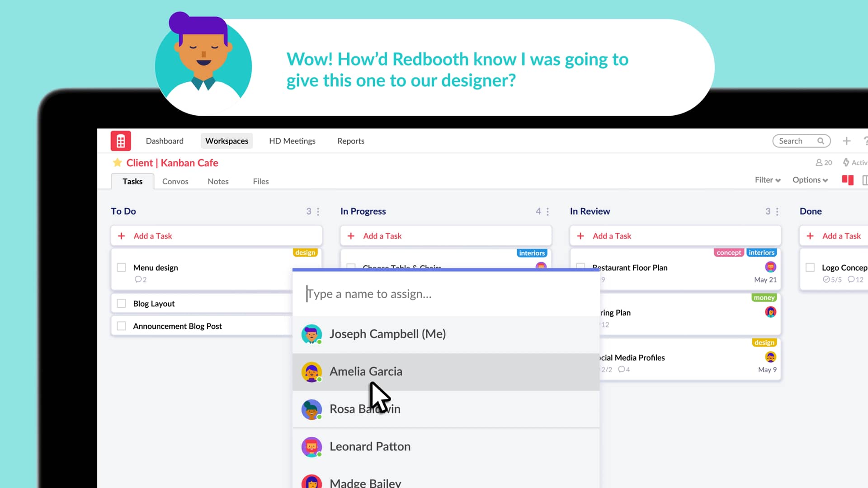Click the plus icon next to search
Image resolution: width=868 pixels, height=488 pixels.
pos(846,141)
